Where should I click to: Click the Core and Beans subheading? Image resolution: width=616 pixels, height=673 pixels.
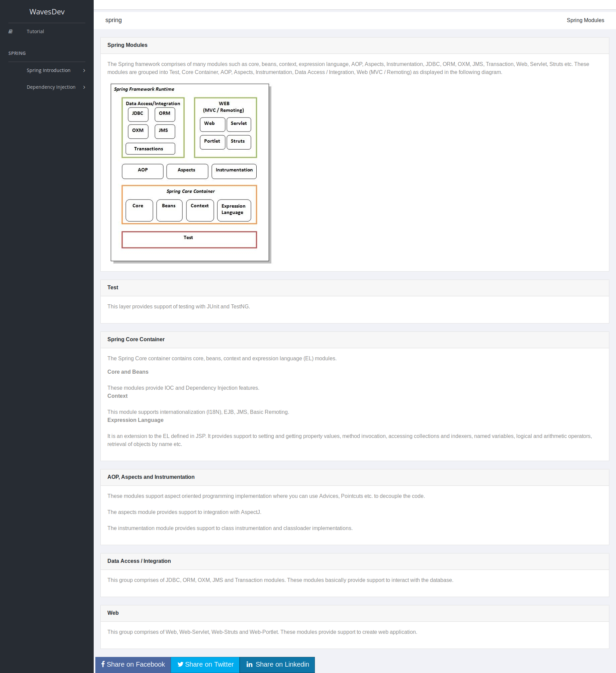click(128, 372)
